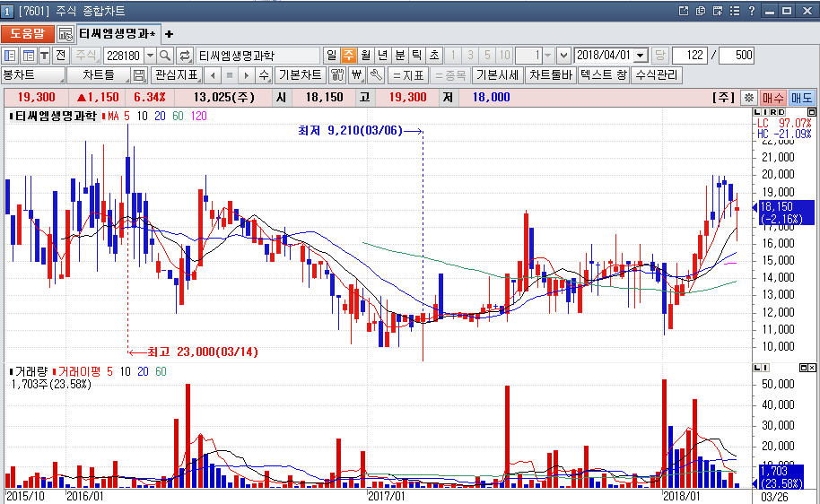820x504 pixels.
Task: Click the swap/refresh arrows icon beside search
Action: click(184, 56)
